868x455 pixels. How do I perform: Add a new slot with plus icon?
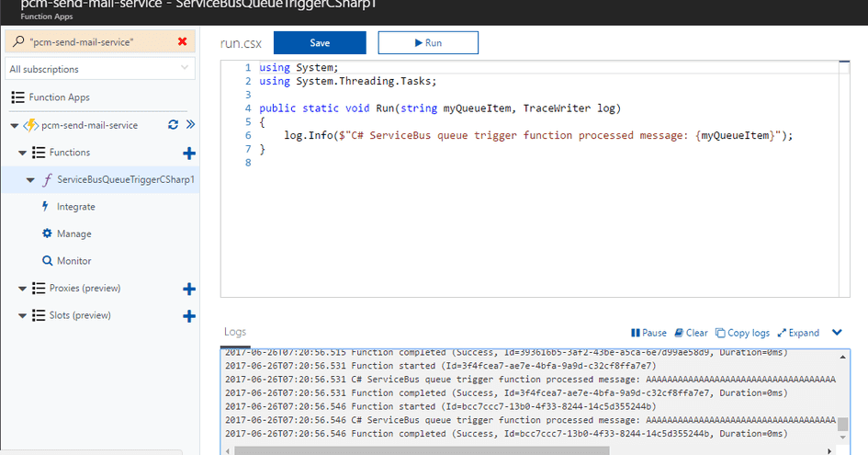[x=189, y=316]
